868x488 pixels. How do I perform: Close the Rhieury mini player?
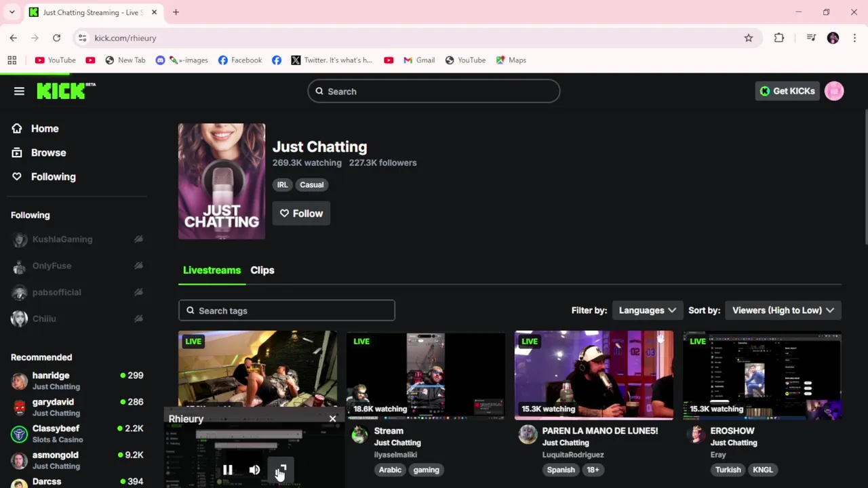click(332, 419)
